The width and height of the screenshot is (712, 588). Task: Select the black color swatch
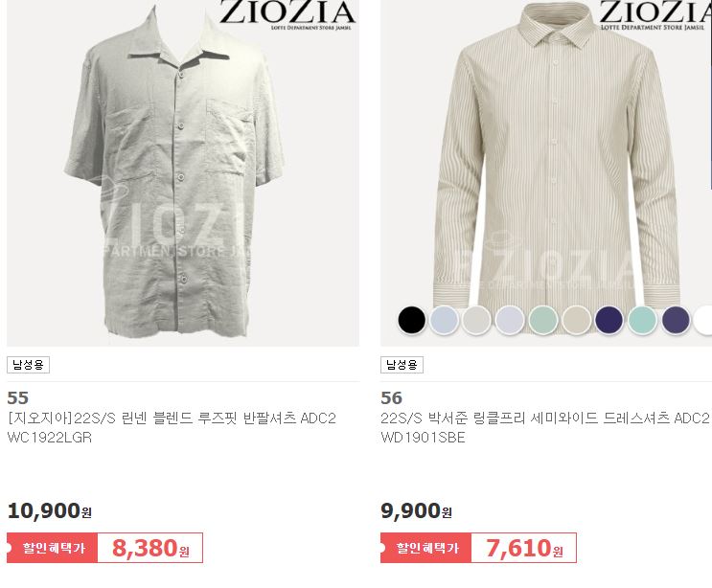[x=411, y=320]
